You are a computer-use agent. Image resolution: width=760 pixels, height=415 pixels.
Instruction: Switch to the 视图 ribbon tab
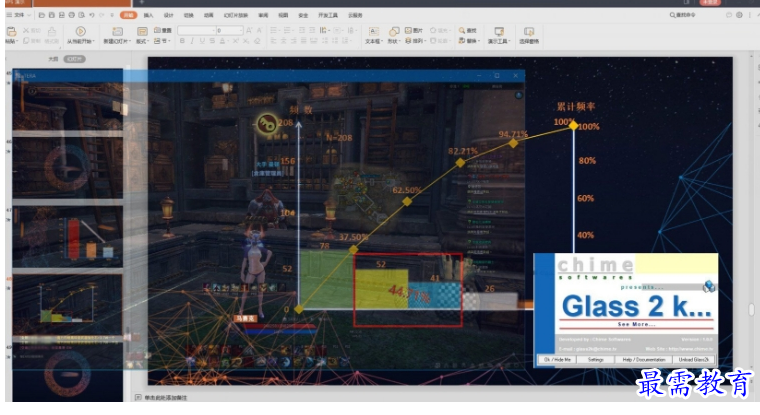click(x=283, y=16)
